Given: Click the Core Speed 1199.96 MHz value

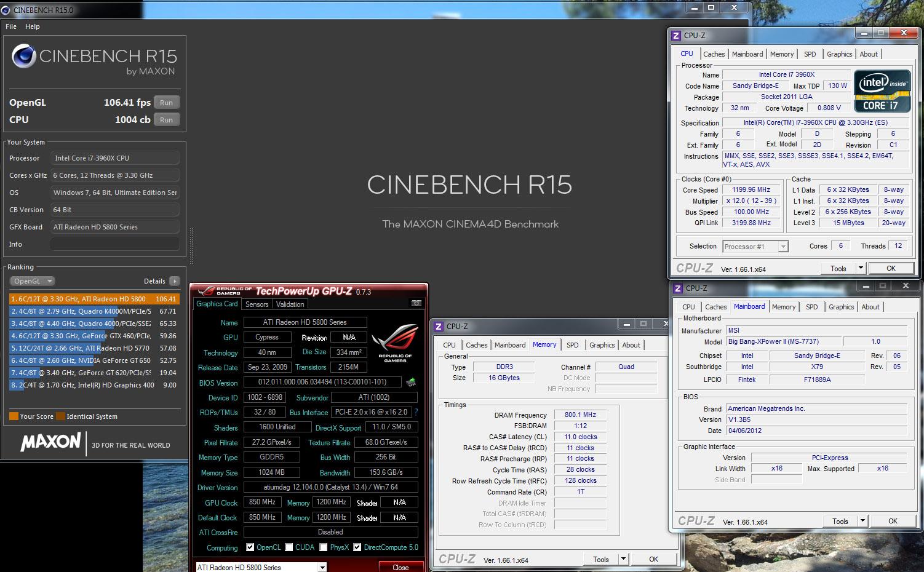Looking at the screenshot, I should click(751, 190).
